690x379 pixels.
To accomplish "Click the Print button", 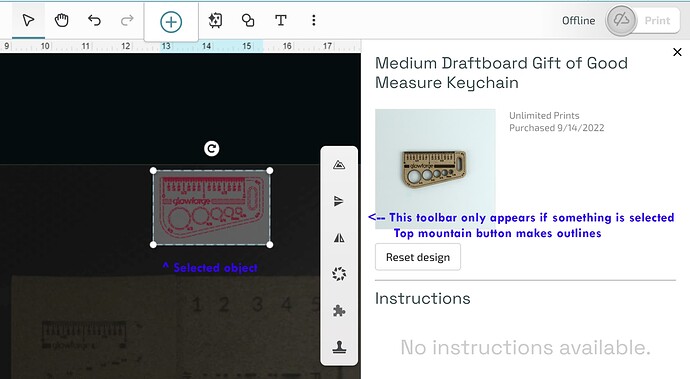I will point(657,21).
